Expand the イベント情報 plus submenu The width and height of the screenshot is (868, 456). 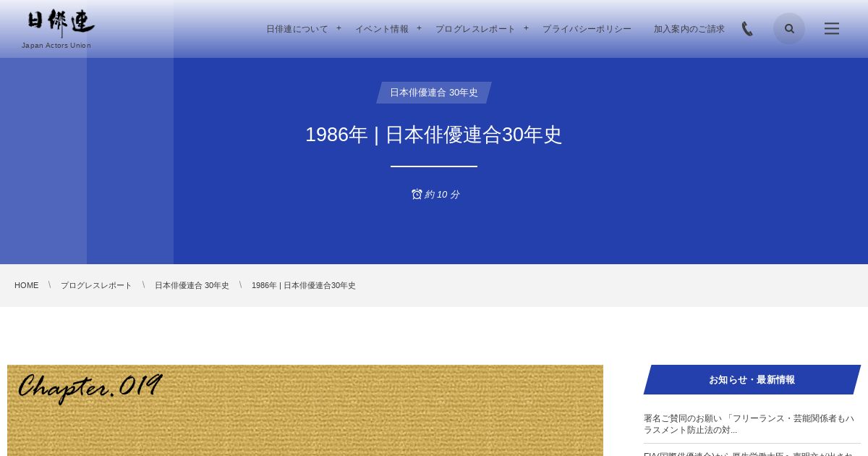click(419, 28)
